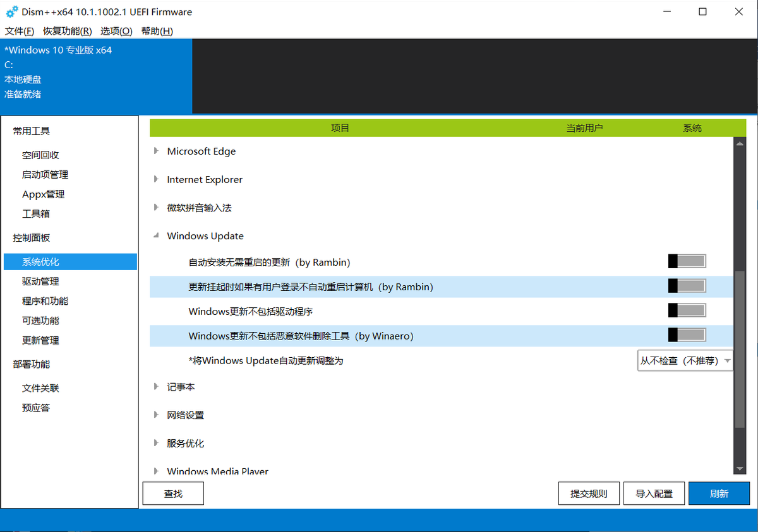The width and height of the screenshot is (758, 532).
Task: Expand the 服务优化 group arrow
Action: tap(156, 443)
